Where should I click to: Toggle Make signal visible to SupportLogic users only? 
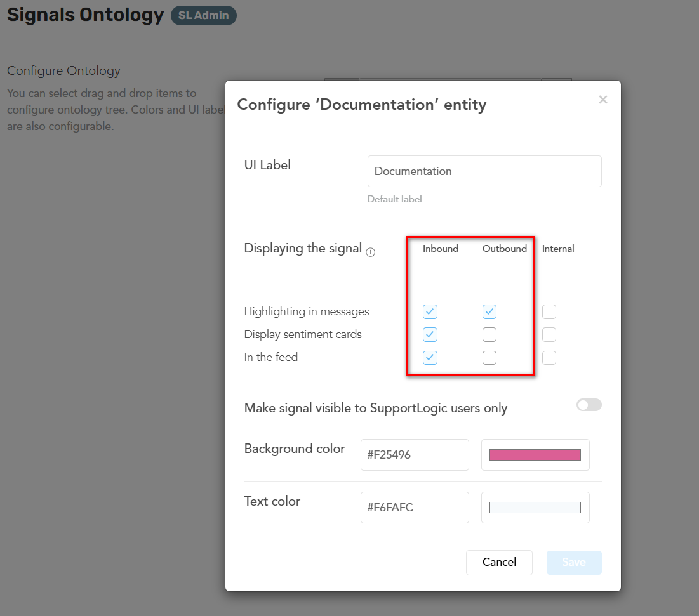pos(589,405)
